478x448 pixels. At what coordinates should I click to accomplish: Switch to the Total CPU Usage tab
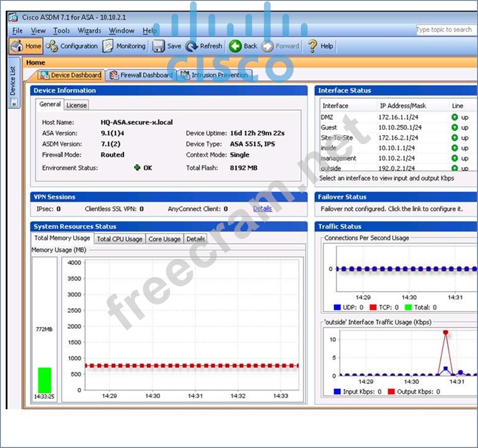click(x=119, y=239)
